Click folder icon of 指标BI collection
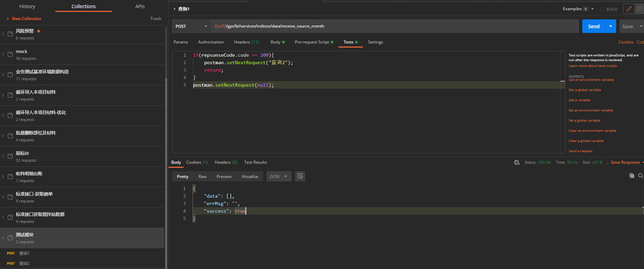The image size is (644, 269). point(10,156)
